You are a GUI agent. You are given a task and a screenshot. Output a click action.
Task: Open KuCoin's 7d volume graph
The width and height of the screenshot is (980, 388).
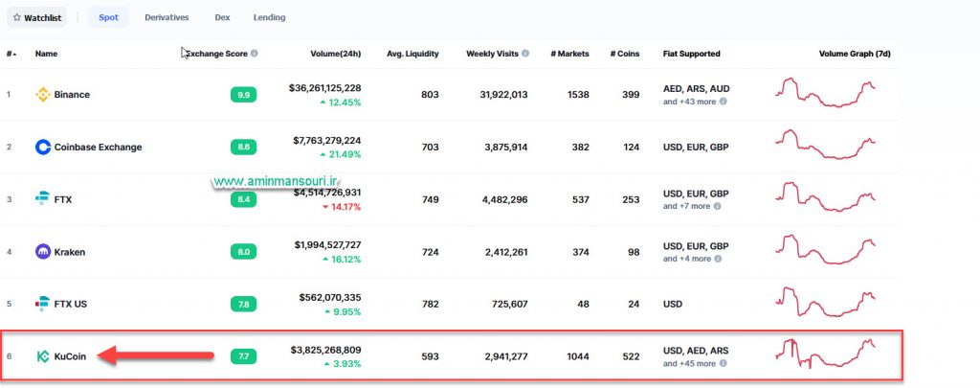coord(825,354)
